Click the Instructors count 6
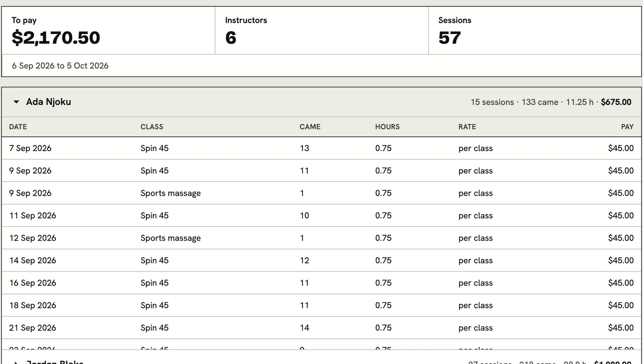 point(231,38)
